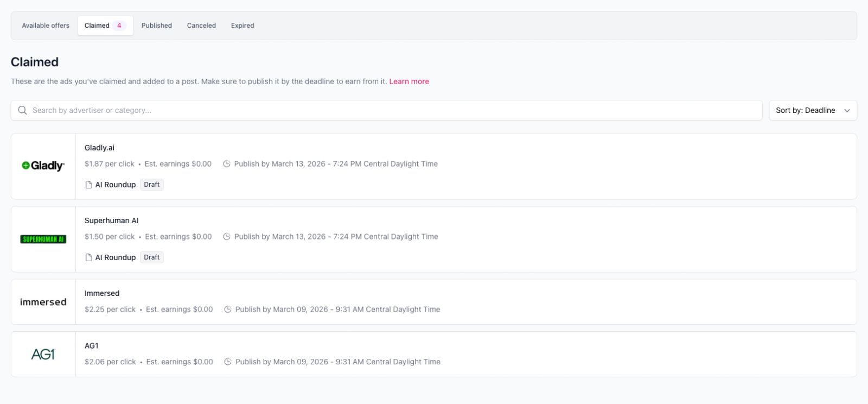Click the immersed logo thumbnail

pyautogui.click(x=43, y=302)
